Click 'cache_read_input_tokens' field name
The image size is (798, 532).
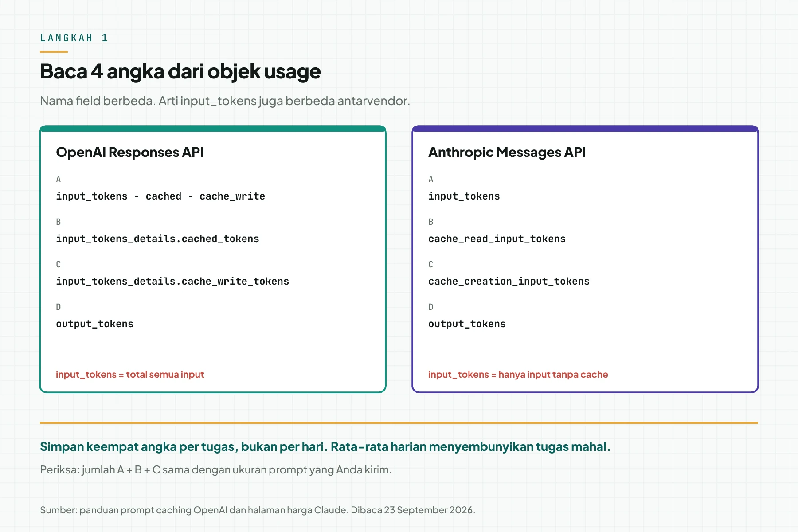click(x=497, y=239)
